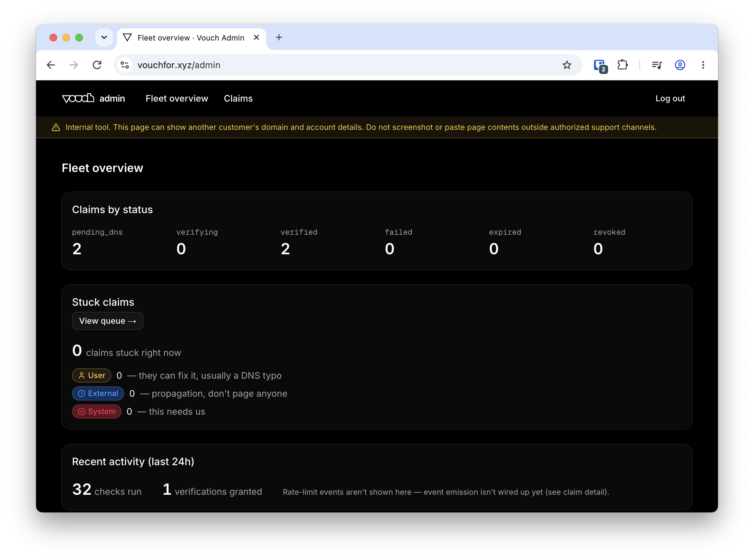Image resolution: width=754 pixels, height=560 pixels.
Task: Close the Fleet overview tab
Action: point(256,37)
